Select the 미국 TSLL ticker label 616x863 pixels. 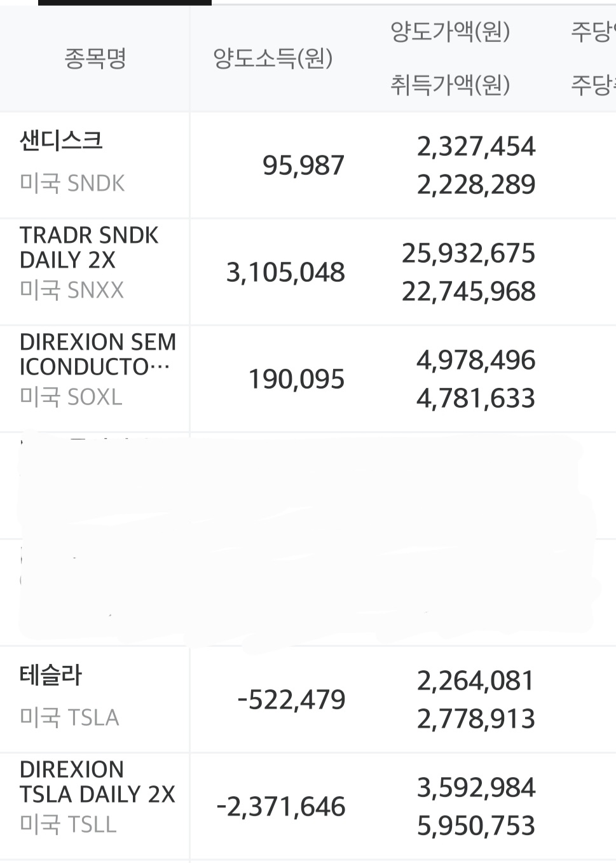[69, 824]
